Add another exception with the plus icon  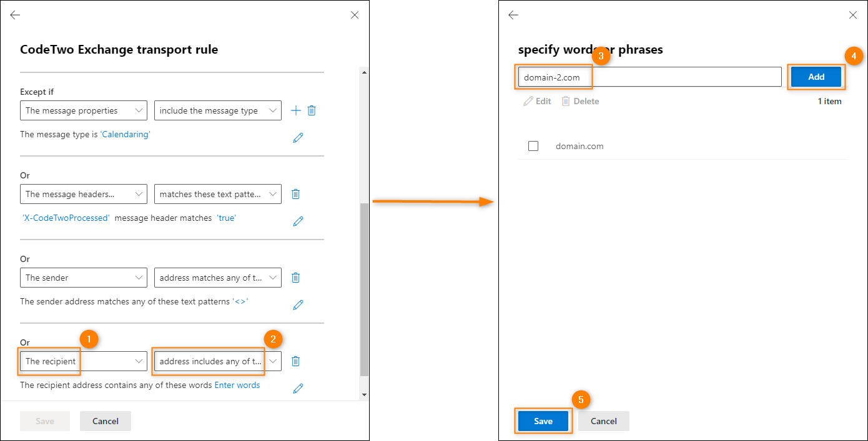point(295,110)
